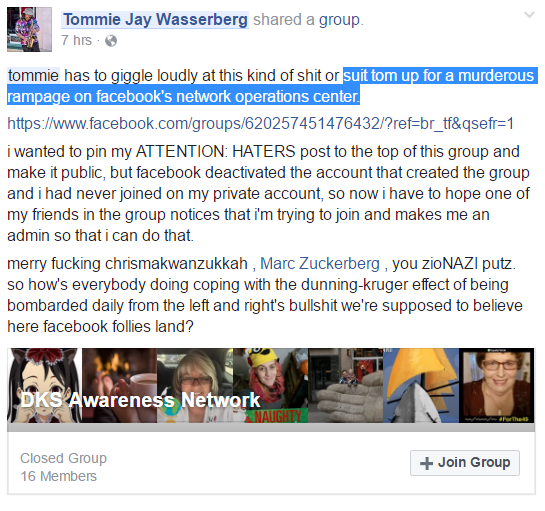Click the blonde woman with glasses thumbnail
545x511 pixels.
click(x=195, y=386)
